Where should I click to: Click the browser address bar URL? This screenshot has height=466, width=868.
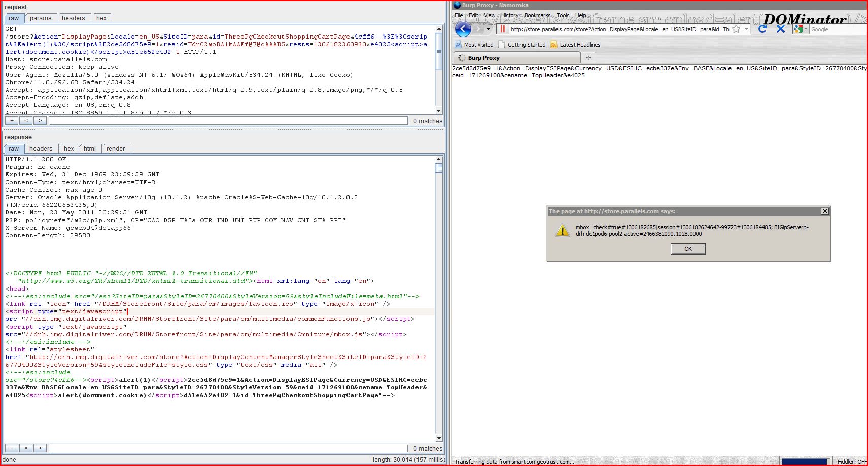[620, 29]
